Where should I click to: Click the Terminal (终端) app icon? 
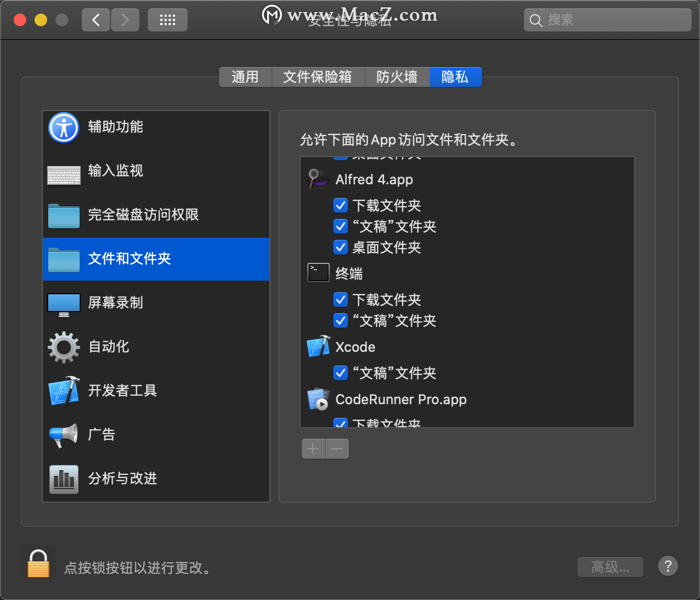(x=318, y=272)
